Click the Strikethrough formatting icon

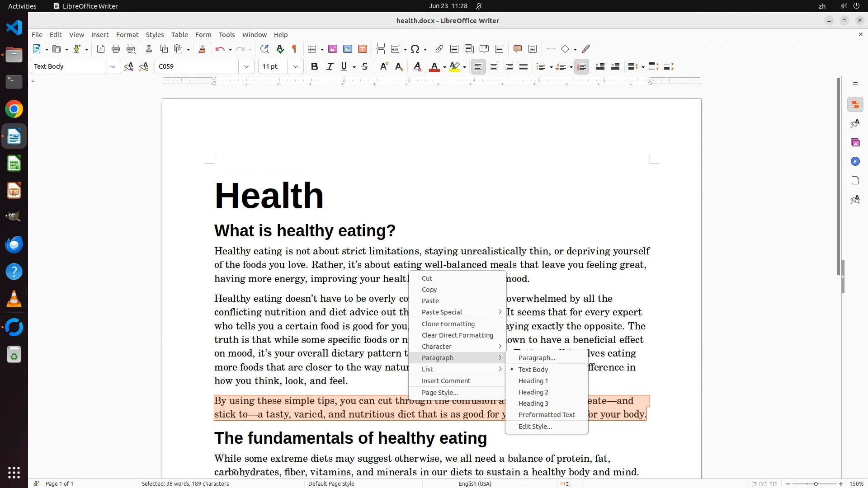365,67
